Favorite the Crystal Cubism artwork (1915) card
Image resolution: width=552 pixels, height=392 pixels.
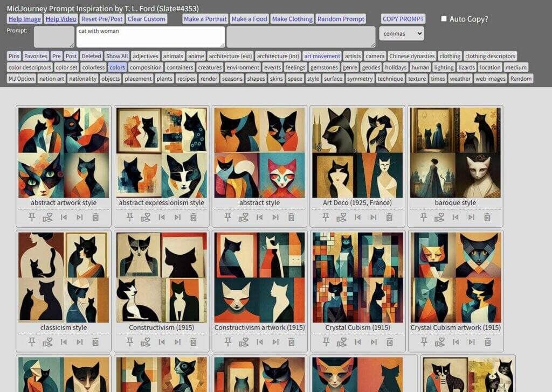[440, 342]
